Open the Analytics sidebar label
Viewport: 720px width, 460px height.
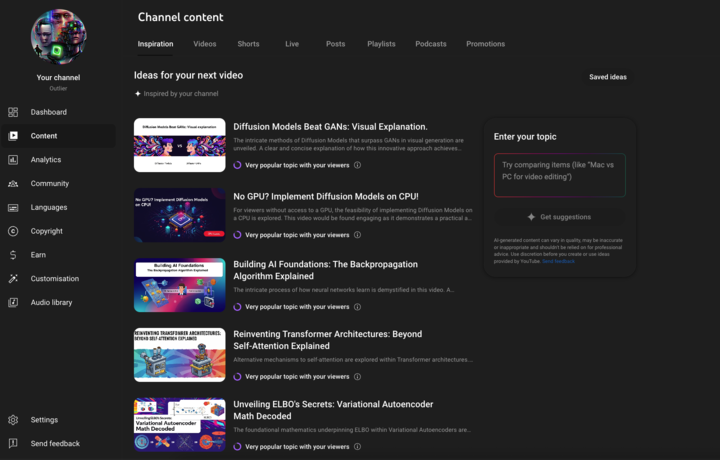click(x=46, y=160)
